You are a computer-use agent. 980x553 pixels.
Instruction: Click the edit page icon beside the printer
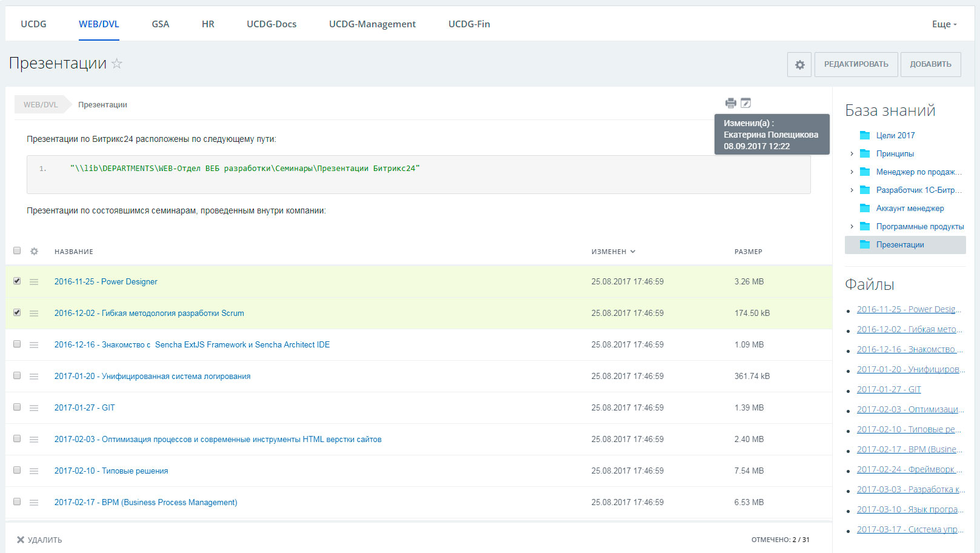[x=746, y=103]
